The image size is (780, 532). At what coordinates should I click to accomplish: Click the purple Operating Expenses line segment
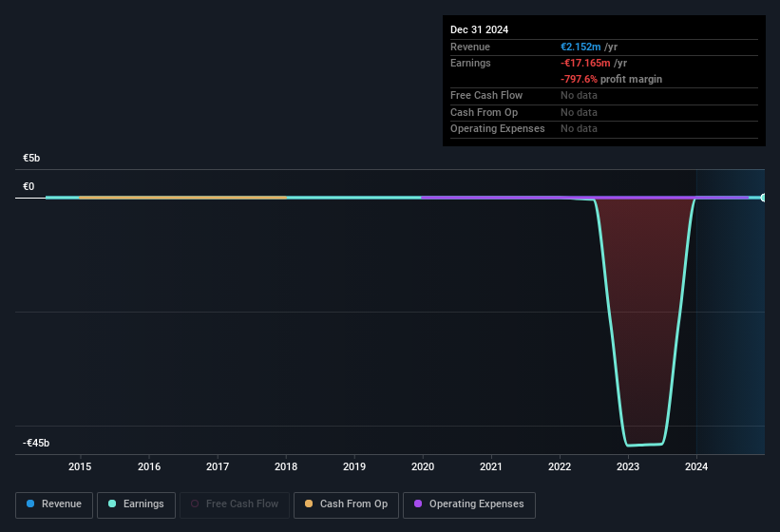click(584, 198)
